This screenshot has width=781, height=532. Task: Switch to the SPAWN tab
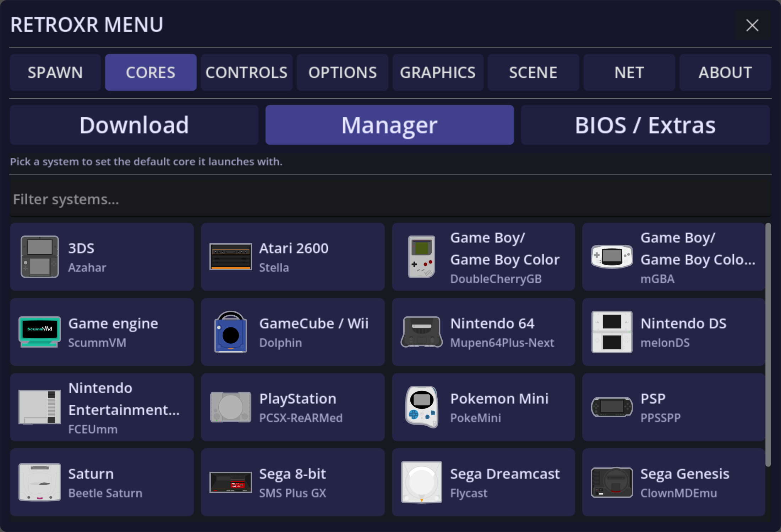point(55,72)
